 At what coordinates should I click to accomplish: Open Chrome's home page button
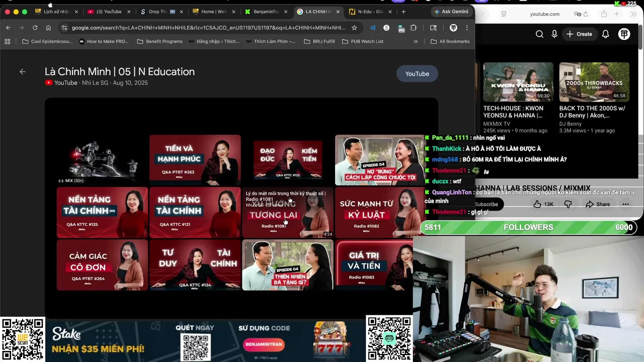pos(48,28)
